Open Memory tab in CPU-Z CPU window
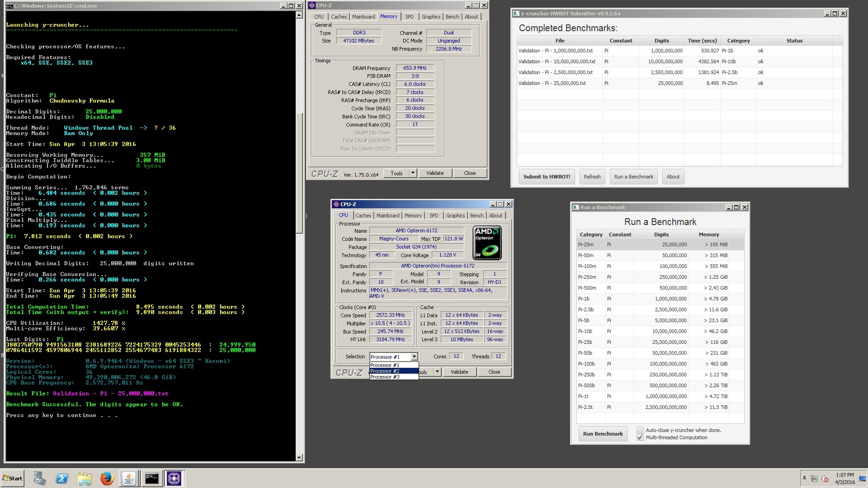Screen dimensions: 868x488 (413, 216)
